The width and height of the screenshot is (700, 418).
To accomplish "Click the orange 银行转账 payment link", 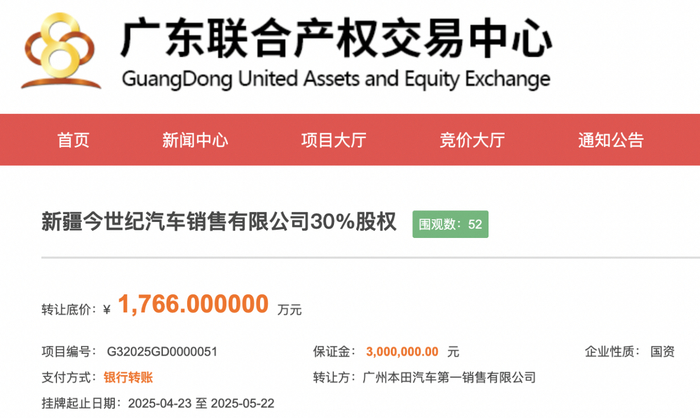I will click(x=129, y=377).
